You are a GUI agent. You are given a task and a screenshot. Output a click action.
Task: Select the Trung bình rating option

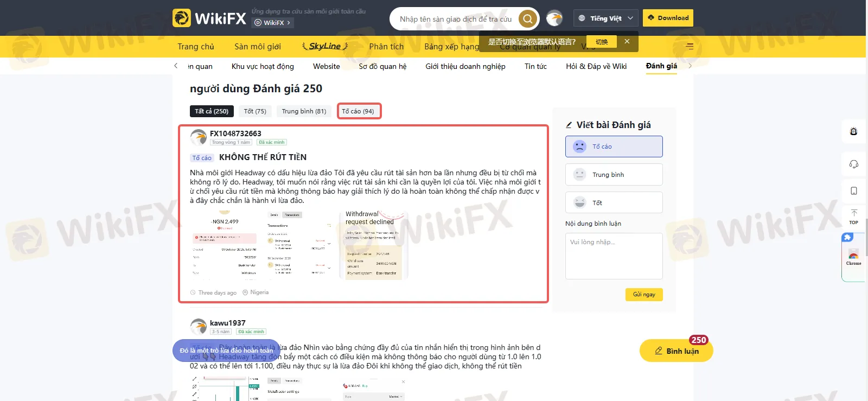(614, 175)
